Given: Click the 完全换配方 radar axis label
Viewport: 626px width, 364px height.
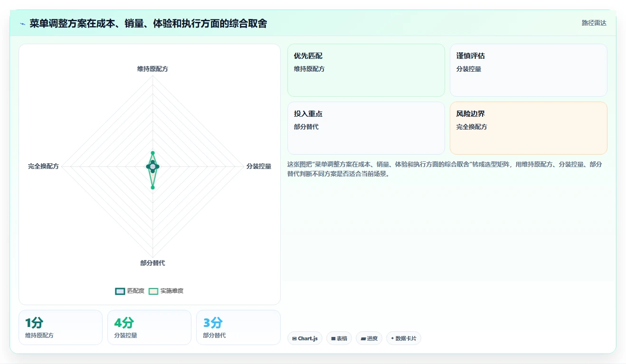Looking at the screenshot, I should pyautogui.click(x=43, y=166).
